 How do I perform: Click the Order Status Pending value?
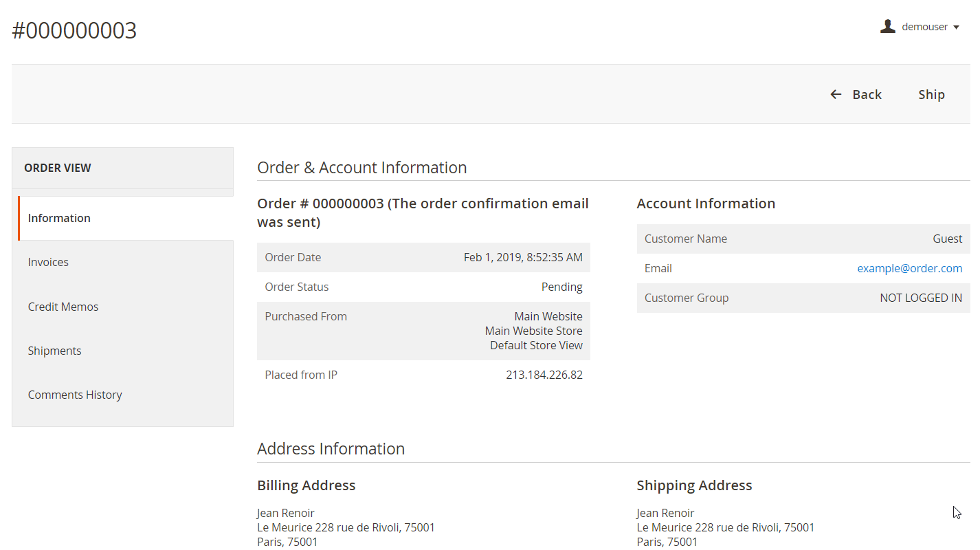coord(561,287)
